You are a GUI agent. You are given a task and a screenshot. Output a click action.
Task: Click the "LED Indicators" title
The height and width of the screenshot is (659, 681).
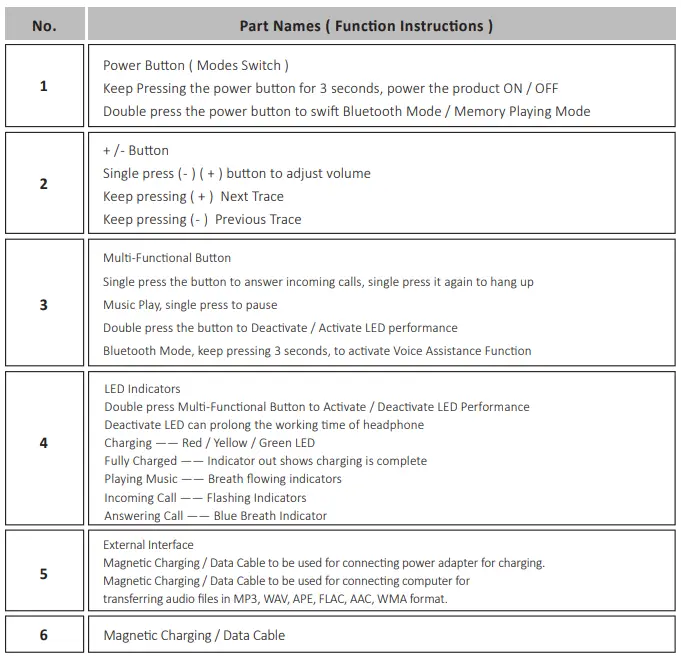coord(142,389)
